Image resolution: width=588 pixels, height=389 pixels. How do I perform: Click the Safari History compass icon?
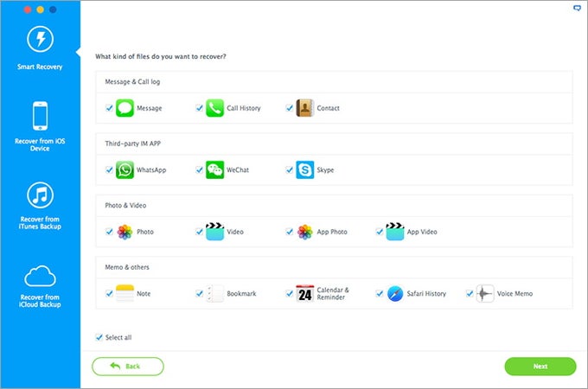pyautogui.click(x=395, y=293)
